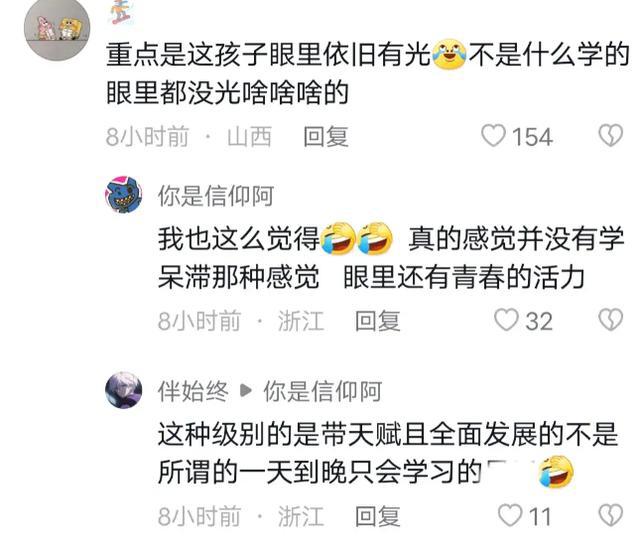The image size is (640, 559).
Task: Open username 你是信仰阿 above second comment
Action: pos(216,195)
